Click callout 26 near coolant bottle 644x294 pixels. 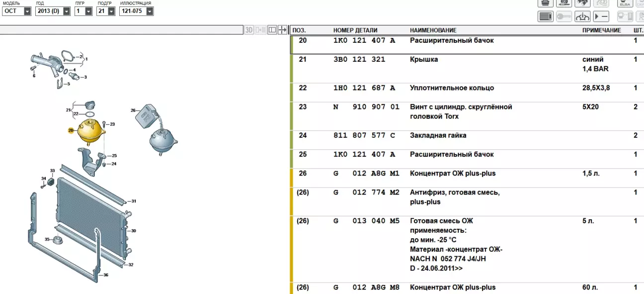(x=133, y=110)
